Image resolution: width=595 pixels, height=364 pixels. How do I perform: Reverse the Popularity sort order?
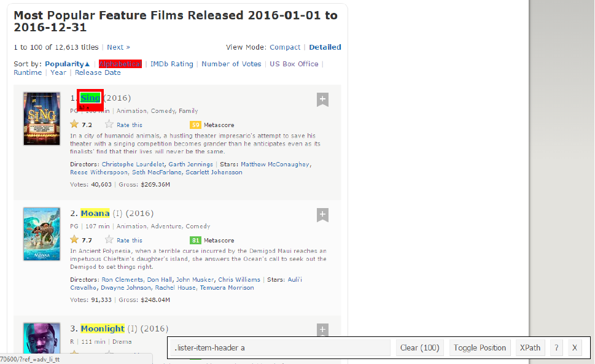point(67,64)
